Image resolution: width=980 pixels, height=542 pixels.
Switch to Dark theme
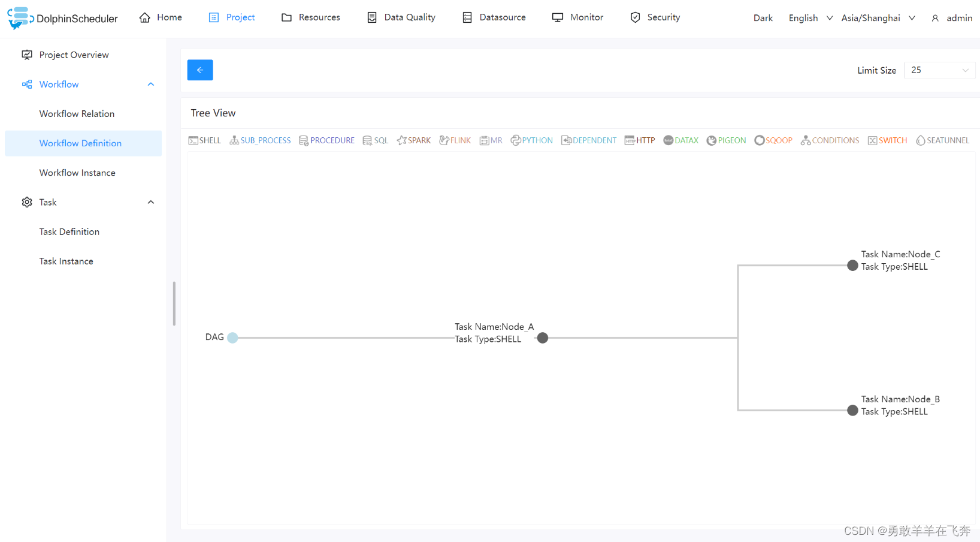(x=763, y=18)
